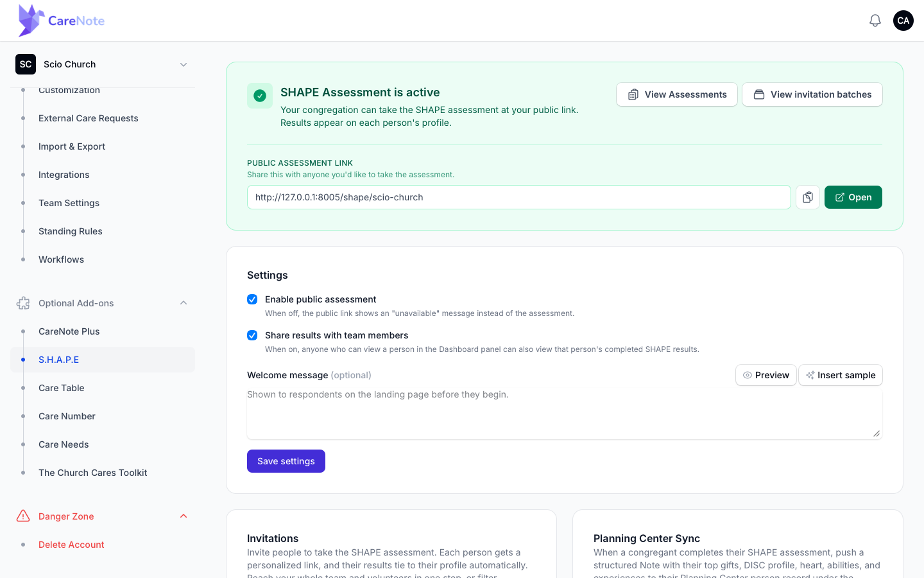Open Care Table add-on
924x578 pixels.
(62, 388)
